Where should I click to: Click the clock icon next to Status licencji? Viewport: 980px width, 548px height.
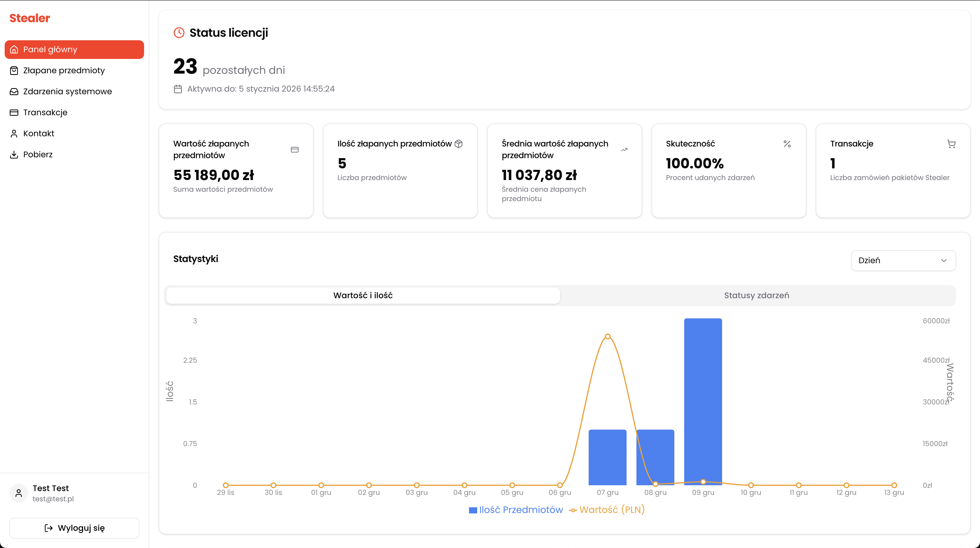(179, 33)
